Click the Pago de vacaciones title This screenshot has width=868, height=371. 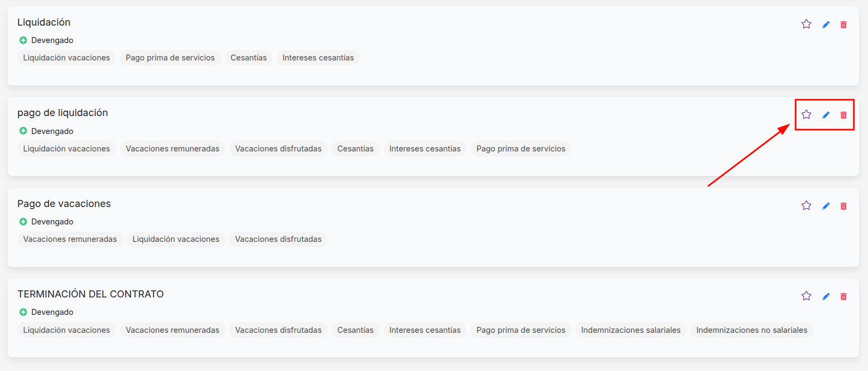pos(64,204)
